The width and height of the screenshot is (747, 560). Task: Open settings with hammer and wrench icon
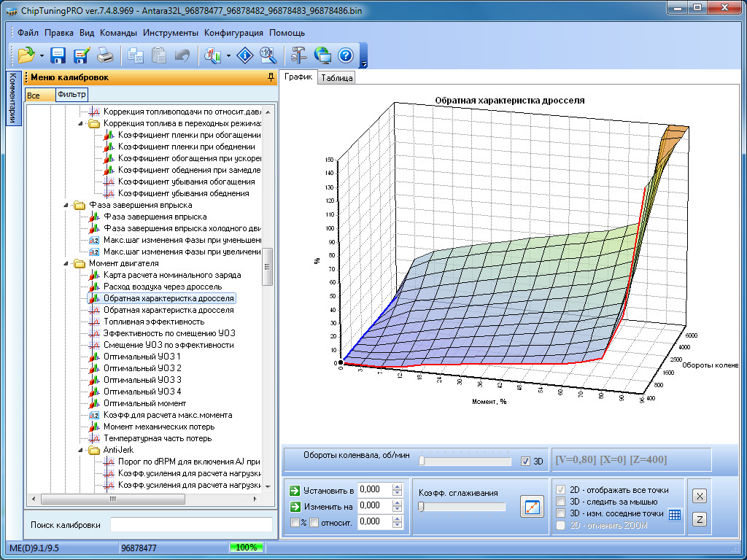[299, 55]
